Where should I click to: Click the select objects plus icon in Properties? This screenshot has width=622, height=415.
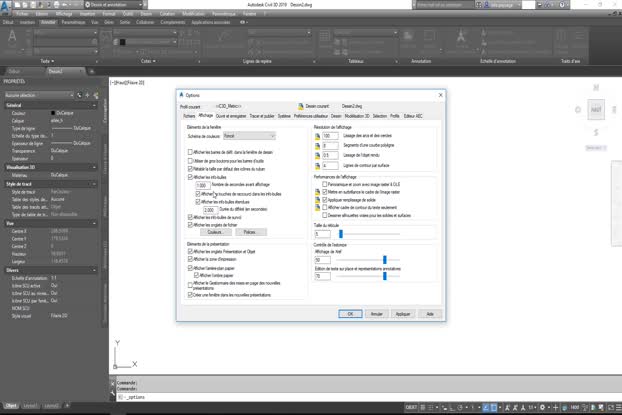[87, 95]
